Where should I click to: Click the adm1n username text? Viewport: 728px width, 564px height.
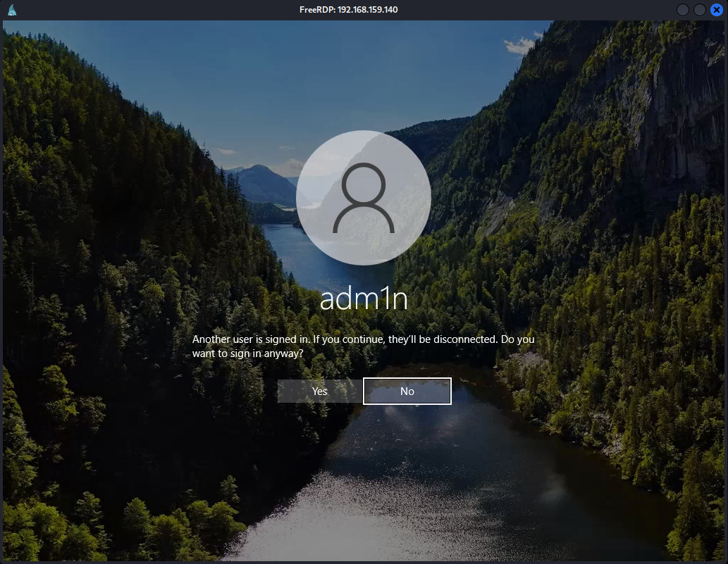coord(364,299)
